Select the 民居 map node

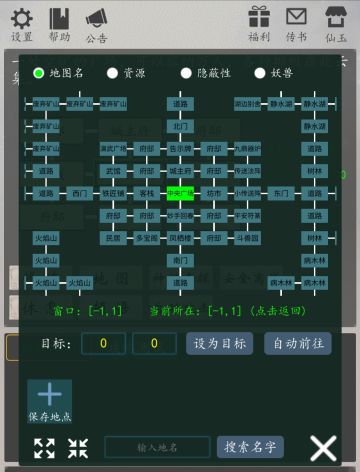pyautogui.click(x=113, y=238)
